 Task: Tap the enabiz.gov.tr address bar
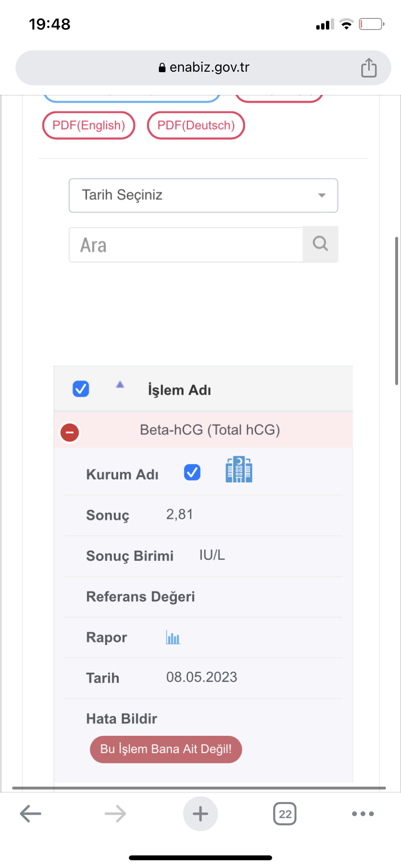tap(203, 67)
